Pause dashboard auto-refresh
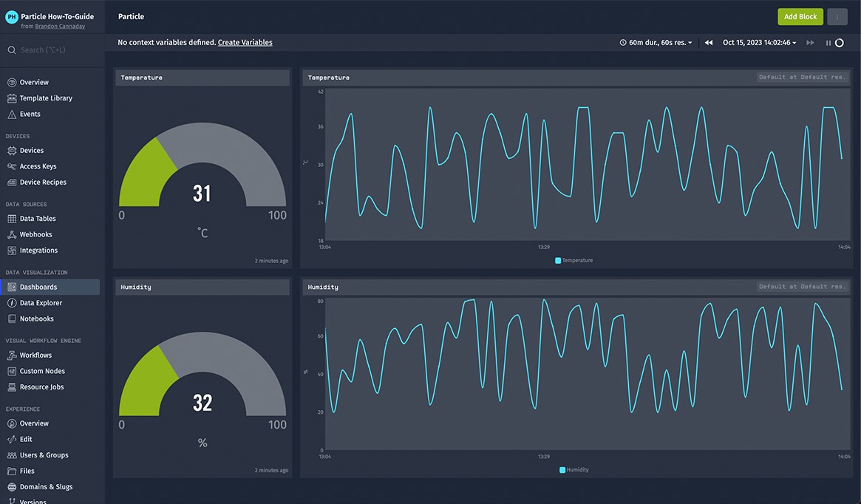861x504 pixels. 828,43
